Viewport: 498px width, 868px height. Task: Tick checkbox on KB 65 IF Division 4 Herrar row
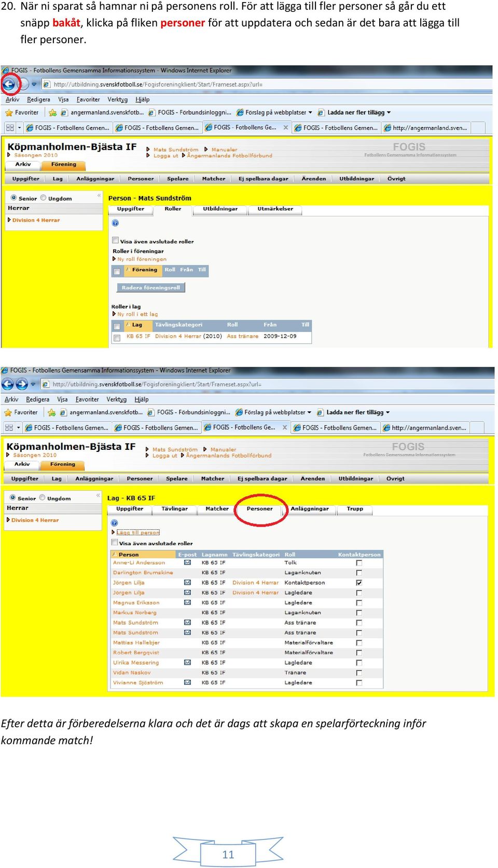(x=117, y=337)
